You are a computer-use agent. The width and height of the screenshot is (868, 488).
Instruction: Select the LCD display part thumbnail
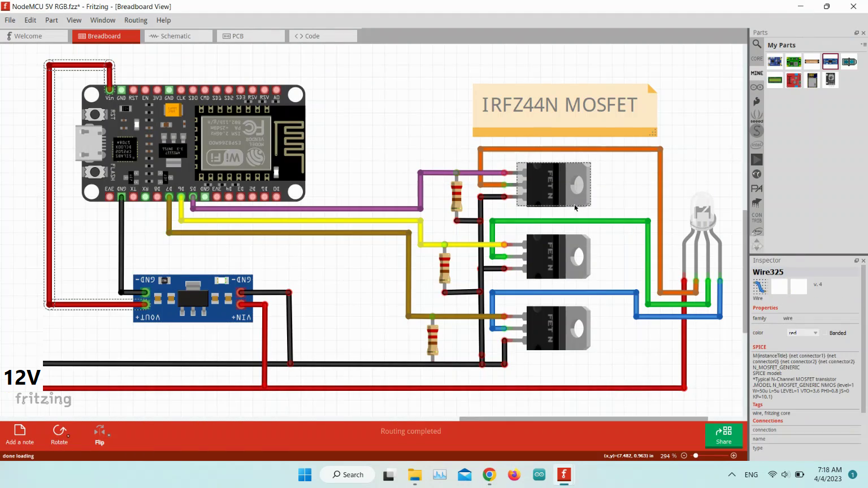point(775,80)
